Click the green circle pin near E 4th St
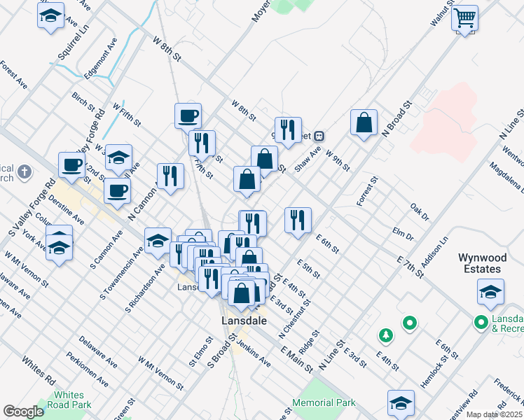524x420 pixels. [x=410, y=323]
